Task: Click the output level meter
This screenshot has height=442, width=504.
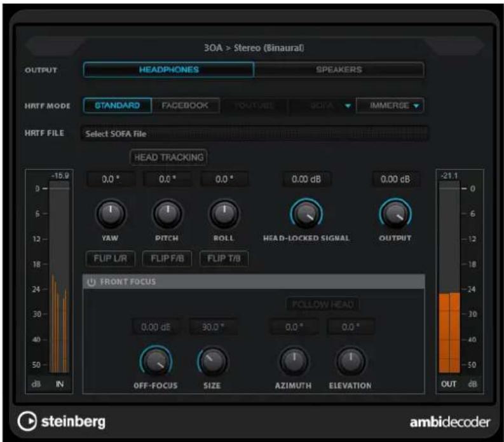Action: (x=449, y=277)
